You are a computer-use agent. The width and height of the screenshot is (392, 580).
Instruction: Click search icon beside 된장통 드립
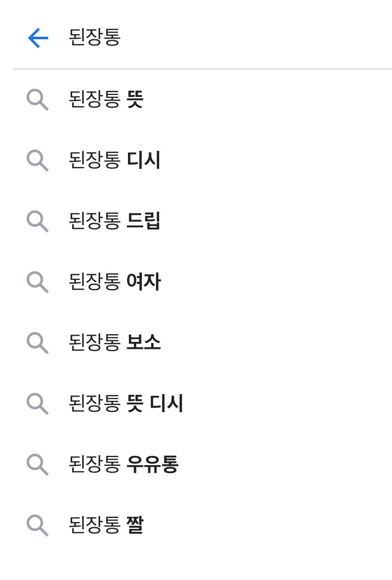[38, 221]
